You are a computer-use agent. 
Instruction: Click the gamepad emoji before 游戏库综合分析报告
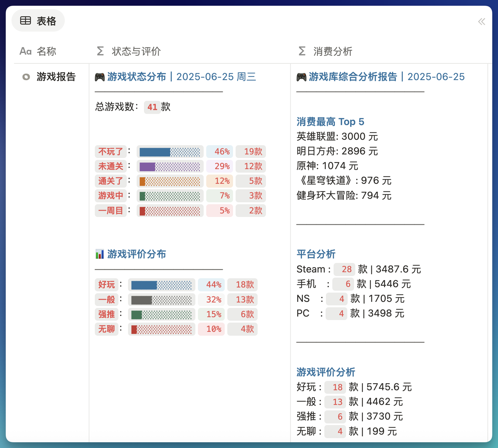(x=302, y=77)
